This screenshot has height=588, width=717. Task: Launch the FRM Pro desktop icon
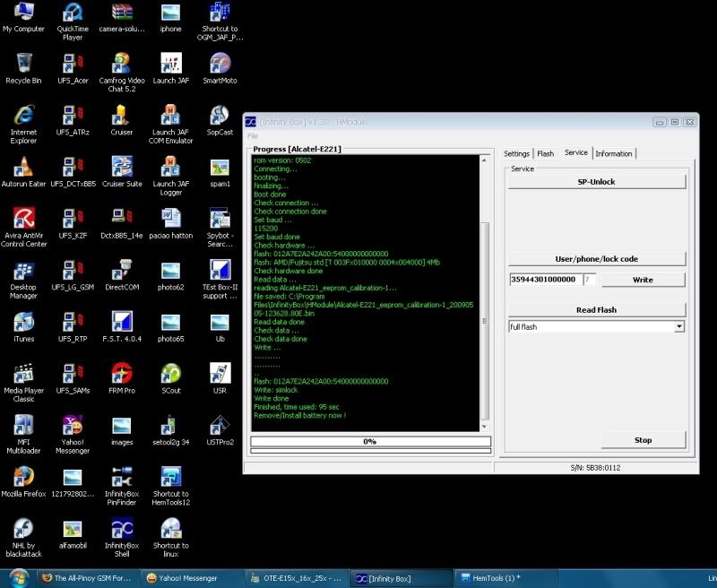click(x=121, y=373)
